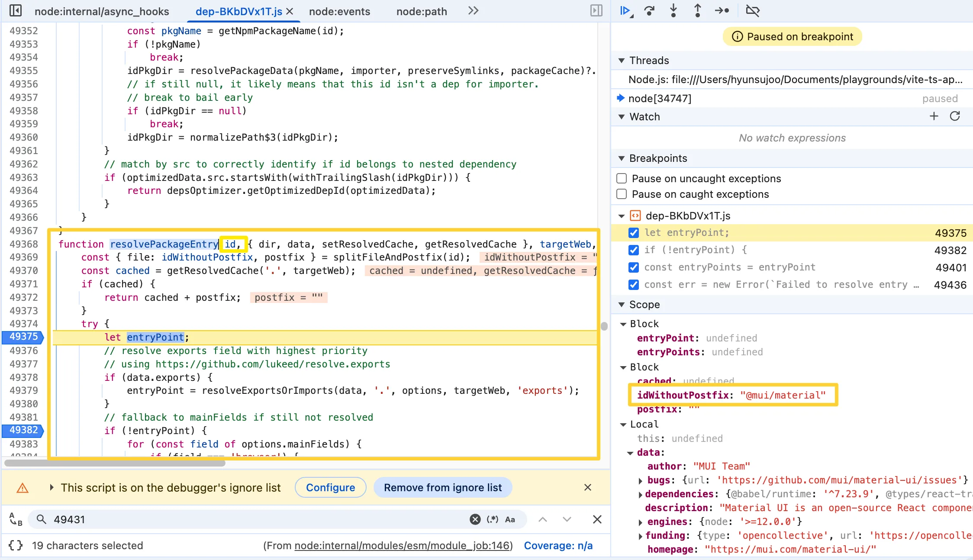Viewport: 973px width, 560px height.
Task: Click Step into next function icon
Action: [673, 11]
